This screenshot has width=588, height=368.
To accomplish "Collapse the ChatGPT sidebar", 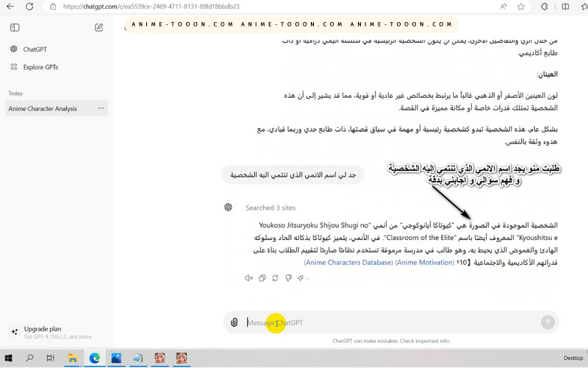I will 15,27.
